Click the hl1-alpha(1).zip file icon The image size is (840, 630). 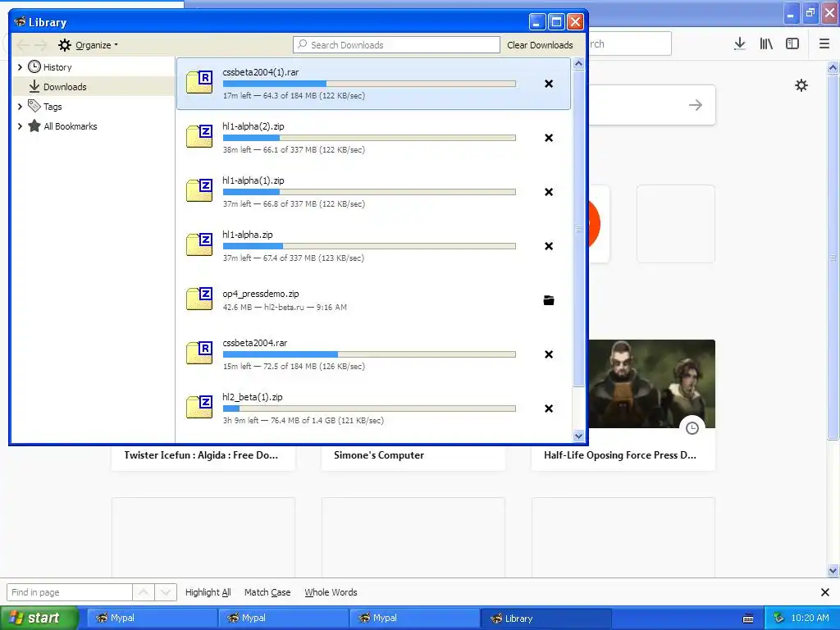[x=199, y=190]
